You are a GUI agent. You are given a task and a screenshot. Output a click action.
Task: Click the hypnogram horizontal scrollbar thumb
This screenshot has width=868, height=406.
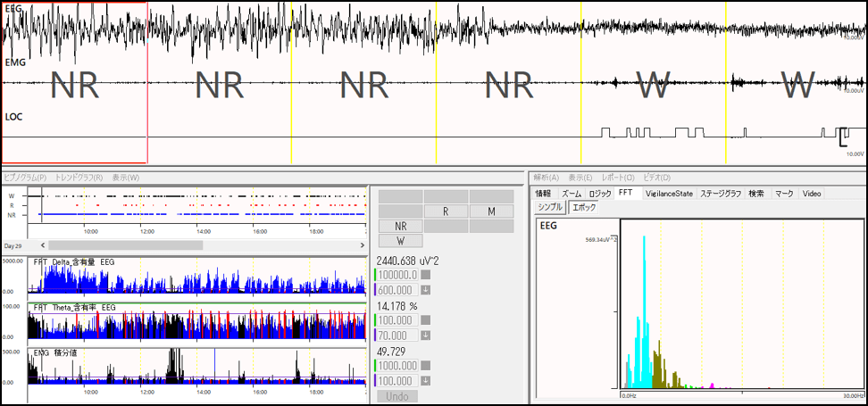click(x=125, y=244)
